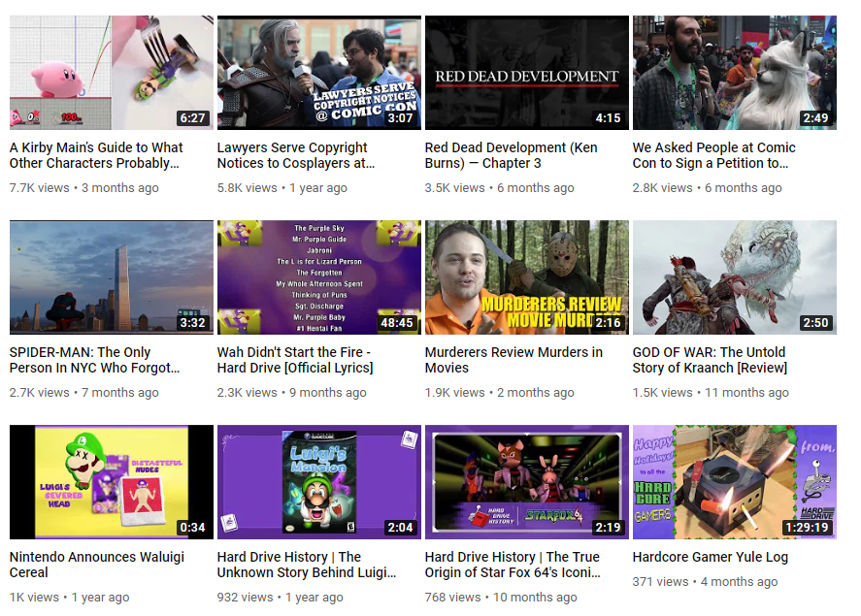The height and width of the screenshot is (616, 861).
Task: Click '768 views • 10 months ago' text
Action: 501,597
